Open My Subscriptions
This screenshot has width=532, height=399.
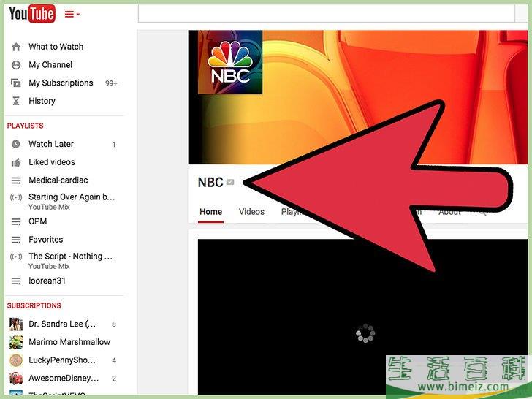pos(61,83)
